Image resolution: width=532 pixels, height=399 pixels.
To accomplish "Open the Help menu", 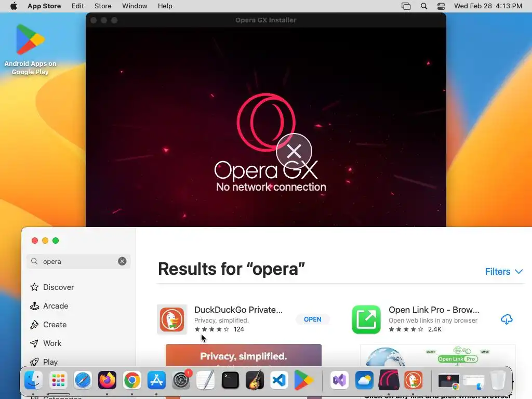I will pos(165,6).
